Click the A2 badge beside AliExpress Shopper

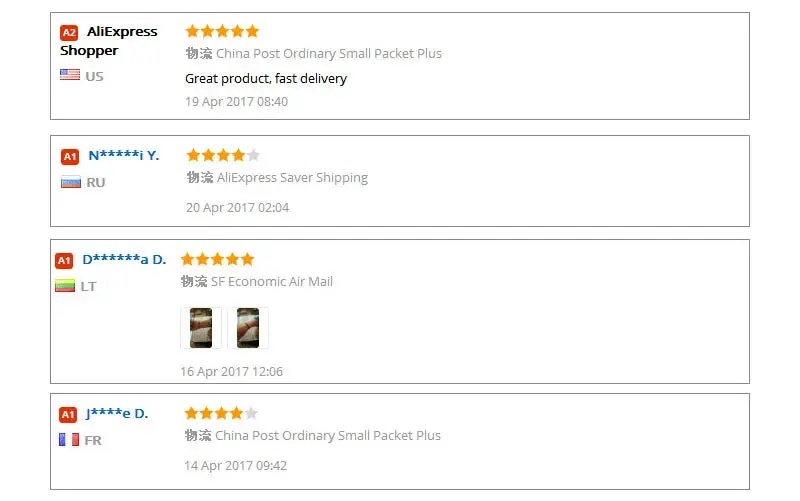pos(69,32)
